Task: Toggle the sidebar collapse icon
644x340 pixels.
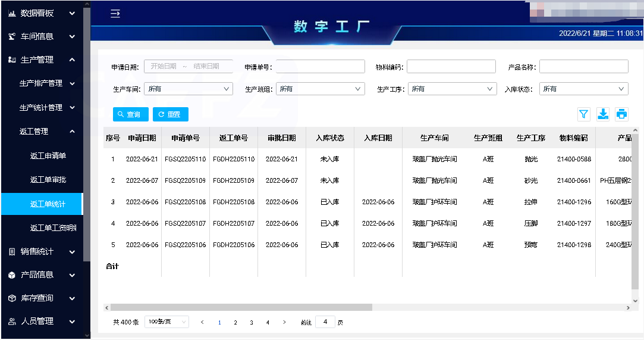Action: (115, 14)
